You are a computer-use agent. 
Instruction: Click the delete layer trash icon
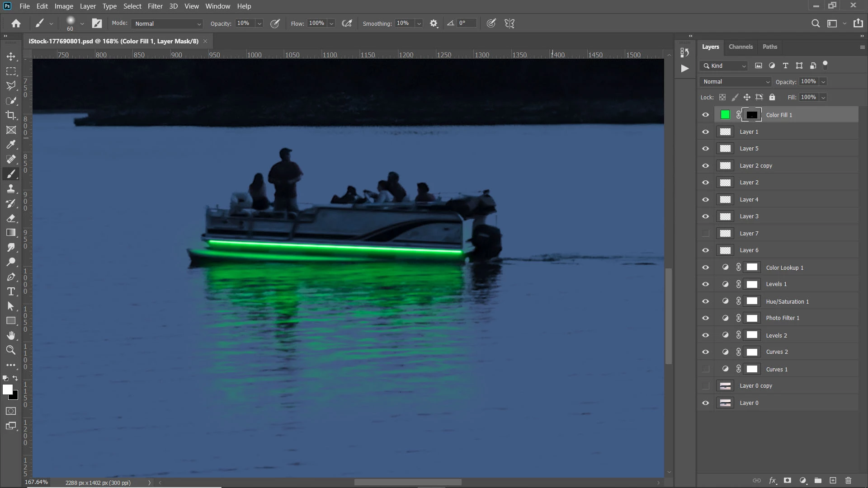[x=848, y=480]
